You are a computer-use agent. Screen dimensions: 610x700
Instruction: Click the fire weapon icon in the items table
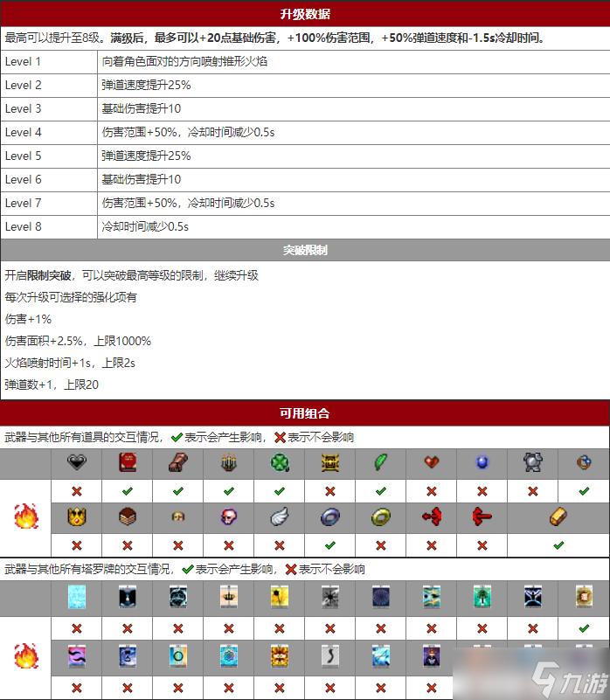tap(26, 516)
